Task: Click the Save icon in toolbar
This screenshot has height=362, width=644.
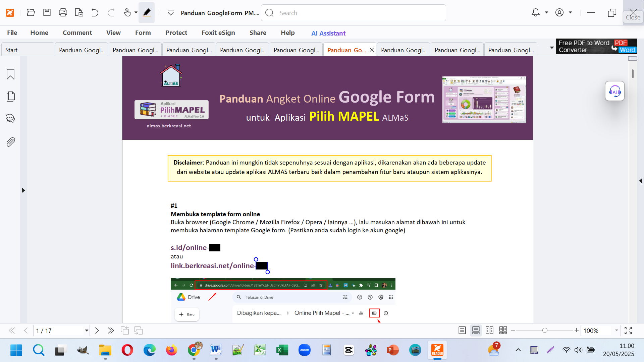Action: coord(47,13)
